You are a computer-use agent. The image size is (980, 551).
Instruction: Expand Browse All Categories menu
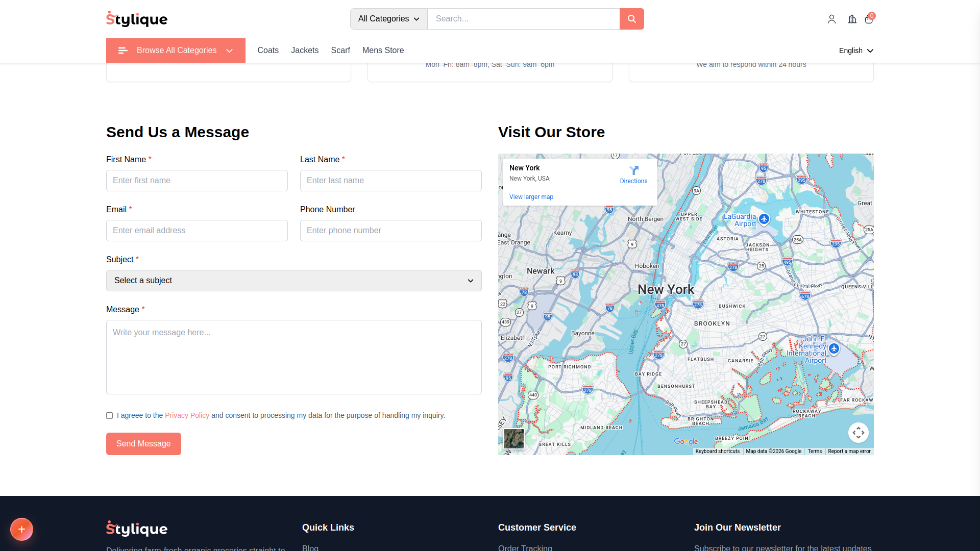pos(176,51)
